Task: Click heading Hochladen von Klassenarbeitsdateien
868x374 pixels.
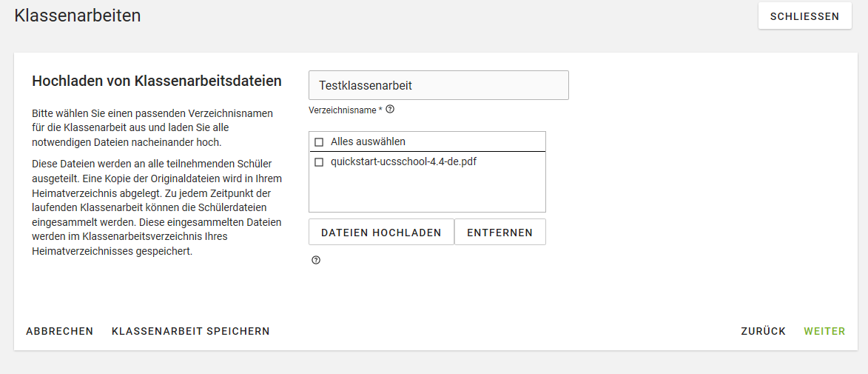Action: (x=157, y=81)
